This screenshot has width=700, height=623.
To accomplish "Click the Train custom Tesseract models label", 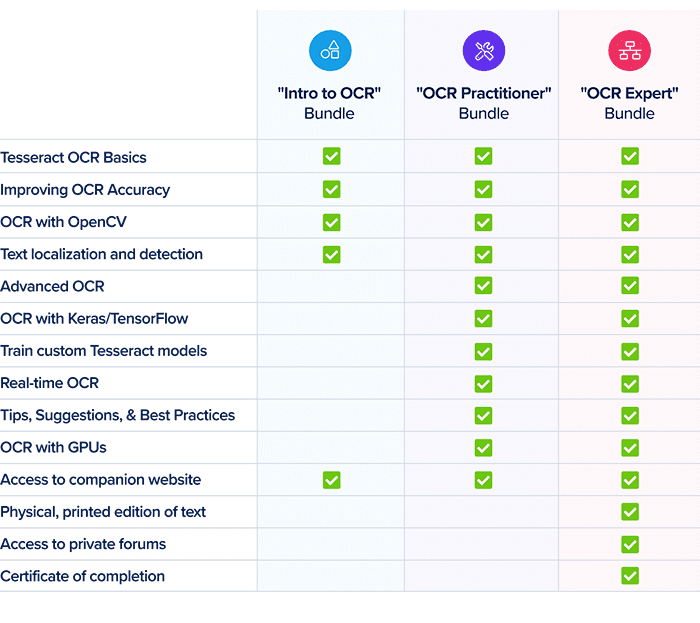I will pyautogui.click(x=104, y=351).
